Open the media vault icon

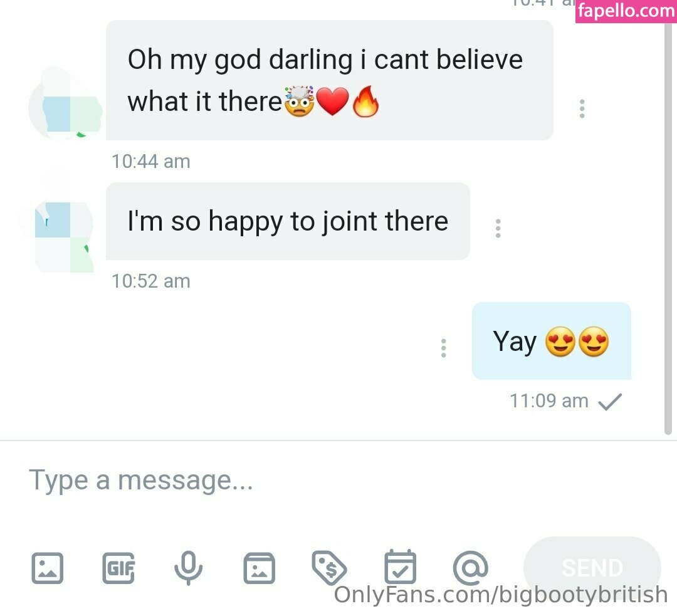tap(259, 568)
